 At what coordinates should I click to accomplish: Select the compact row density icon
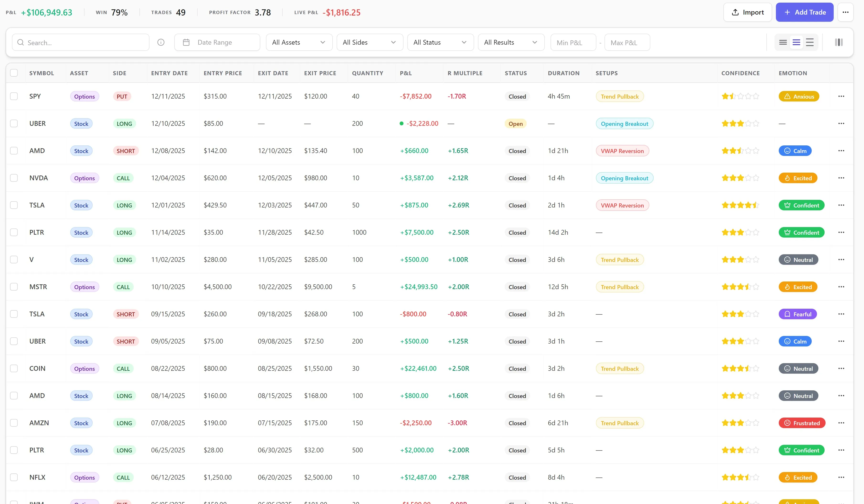(x=783, y=42)
